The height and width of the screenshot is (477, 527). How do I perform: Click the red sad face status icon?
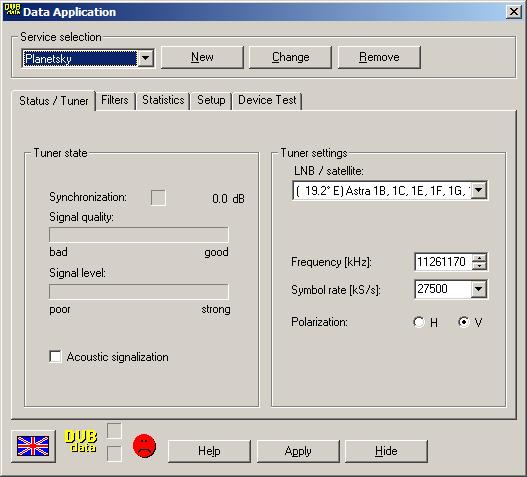pos(145,446)
